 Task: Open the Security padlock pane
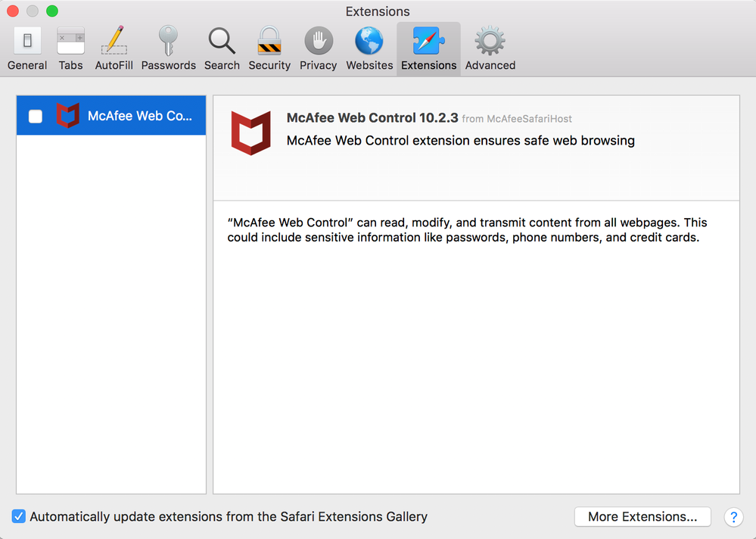pos(269,49)
